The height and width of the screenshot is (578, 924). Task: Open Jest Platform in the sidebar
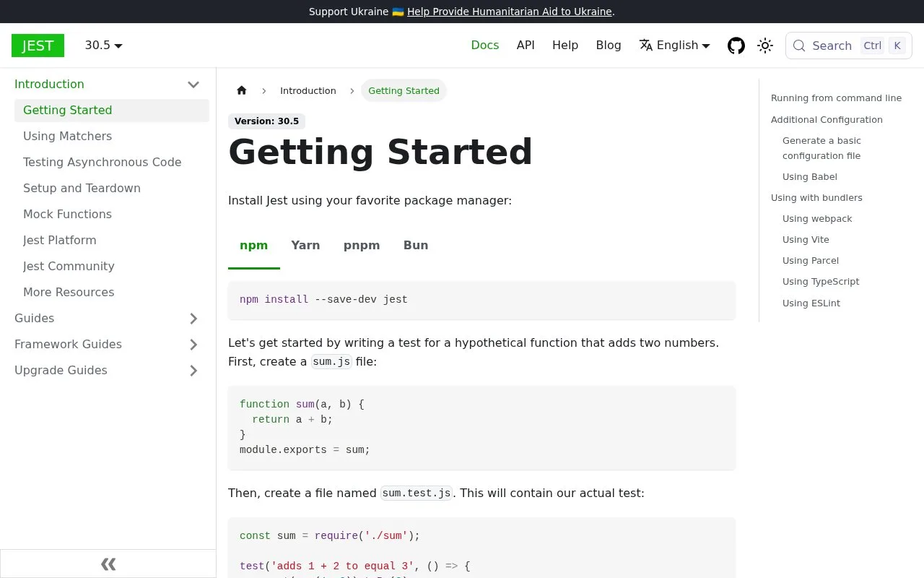112,241
